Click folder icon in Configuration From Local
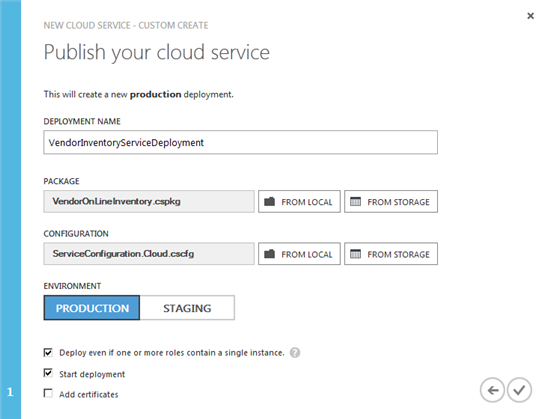 click(x=269, y=254)
